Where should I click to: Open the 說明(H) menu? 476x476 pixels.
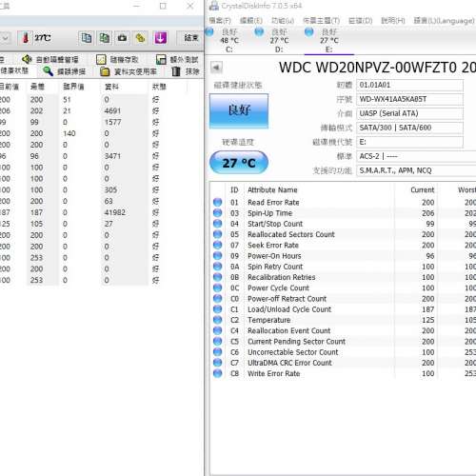(x=393, y=21)
